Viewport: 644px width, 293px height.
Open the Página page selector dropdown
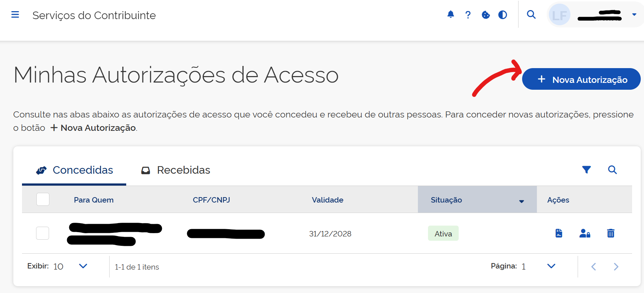point(551,266)
